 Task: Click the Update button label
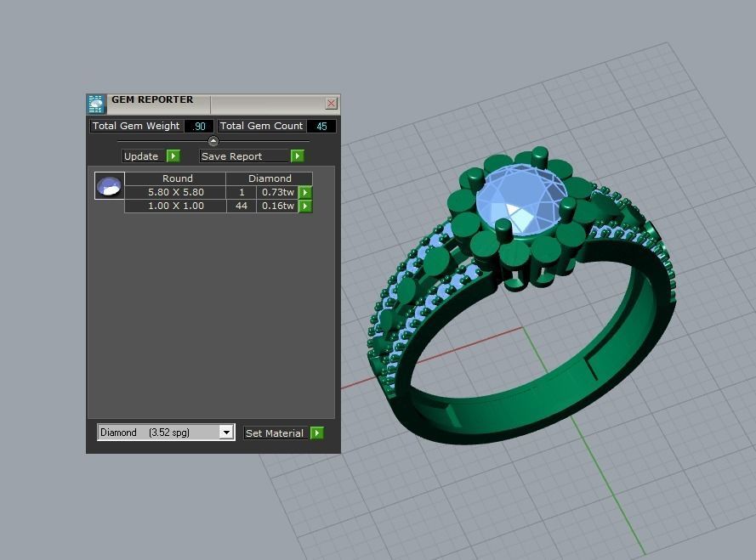coord(141,156)
